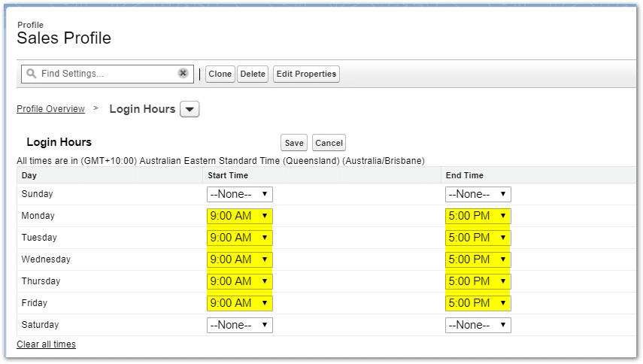Image resolution: width=643 pixels, height=364 pixels.
Task: Cancel login hours changes
Action: pyautogui.click(x=329, y=143)
